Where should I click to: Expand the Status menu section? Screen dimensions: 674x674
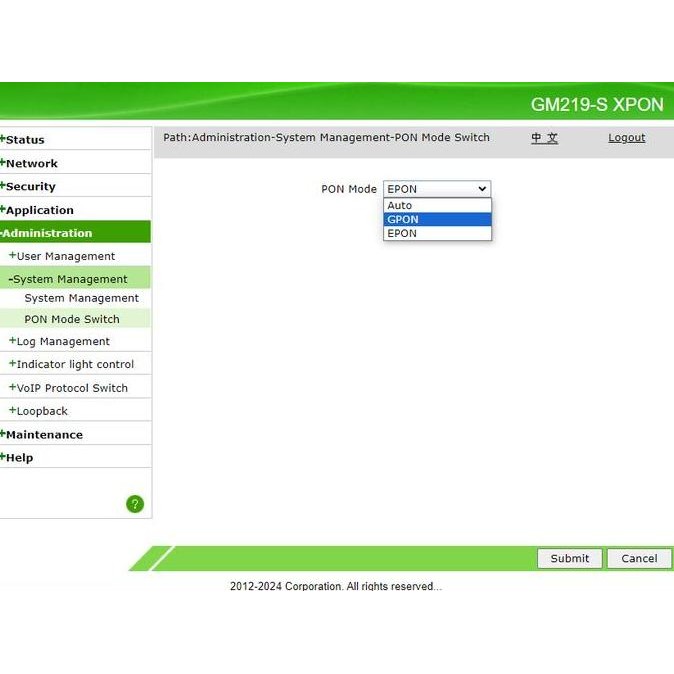25,140
